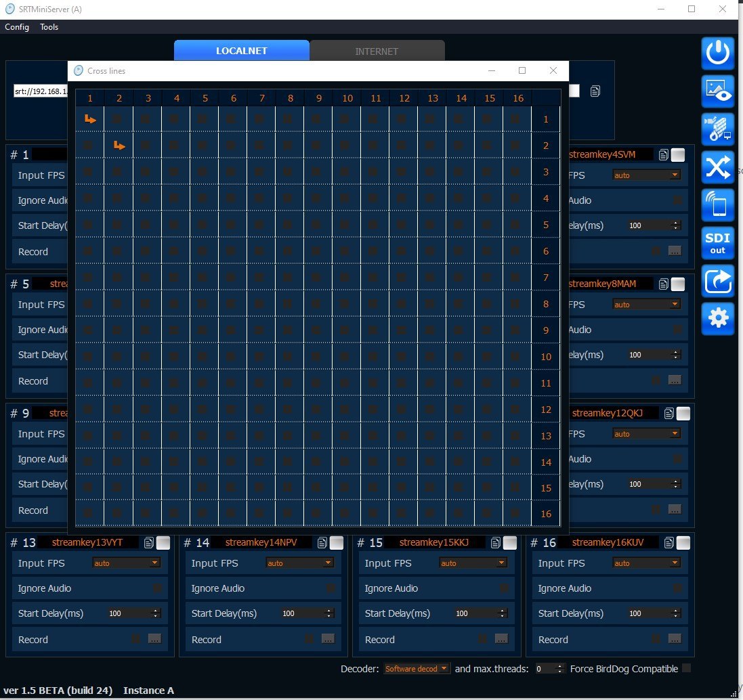The image size is (743, 700).
Task: Click the streamkey16KUV key field
Action: [608, 542]
